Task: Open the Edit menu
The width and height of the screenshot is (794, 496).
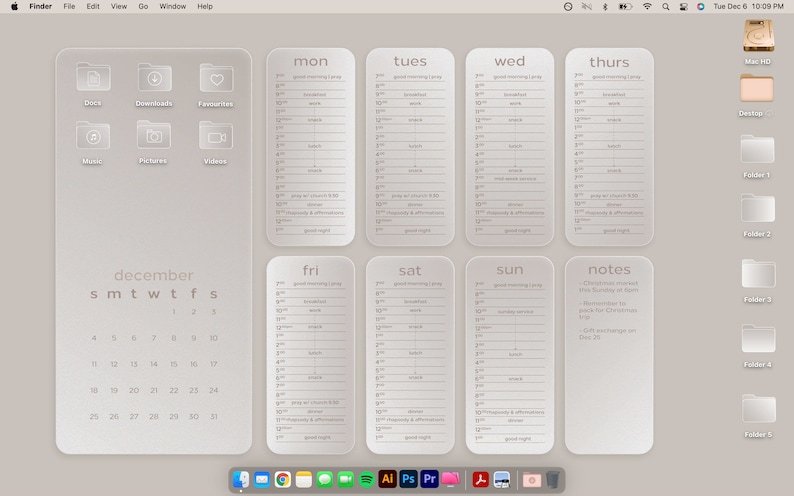Action: 93,7
